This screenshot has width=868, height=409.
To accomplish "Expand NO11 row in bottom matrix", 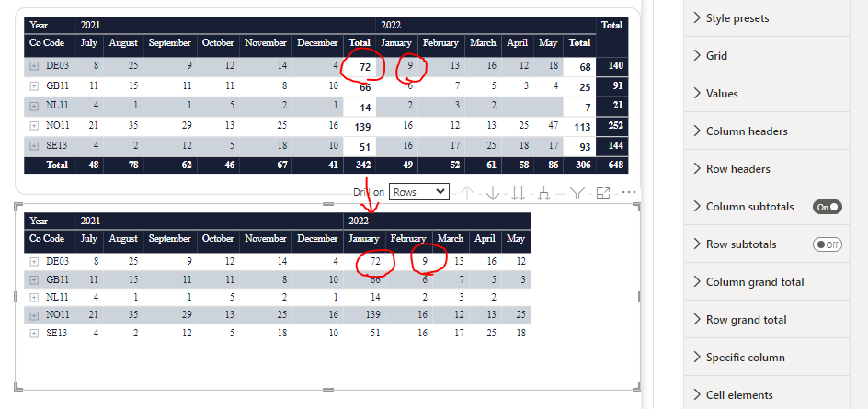I will (34, 315).
